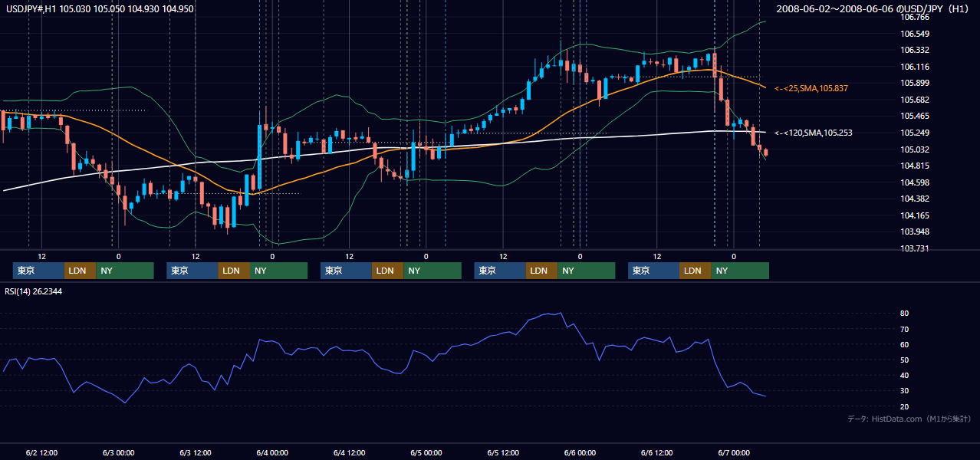Viewport: 980px width, 460px height.
Task: Select the LDN session block for June 2
Action: pos(81,271)
